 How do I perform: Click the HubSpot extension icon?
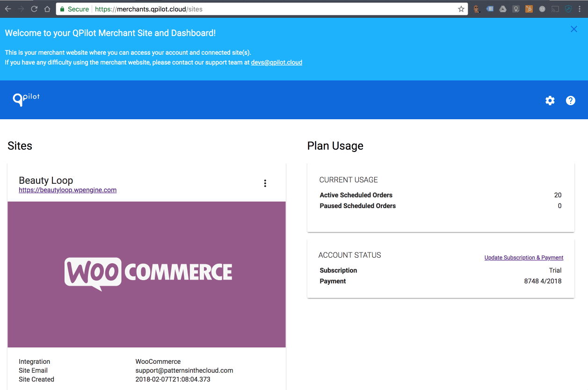pyautogui.click(x=529, y=9)
